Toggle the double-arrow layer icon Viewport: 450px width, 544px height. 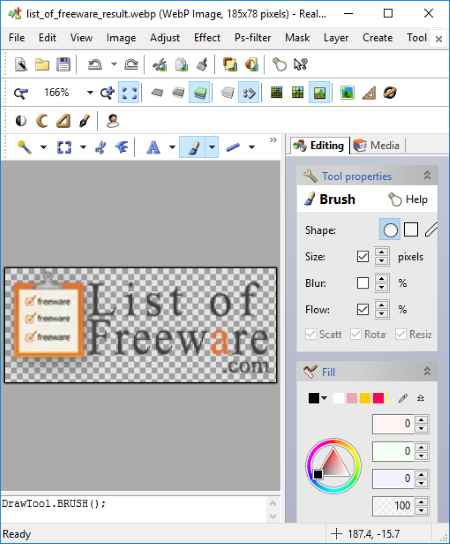point(249,93)
